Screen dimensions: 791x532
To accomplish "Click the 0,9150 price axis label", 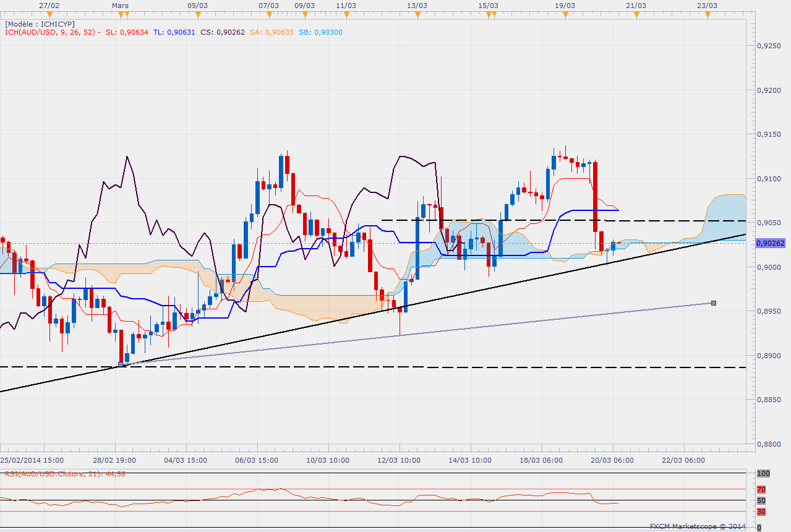I will (x=770, y=134).
